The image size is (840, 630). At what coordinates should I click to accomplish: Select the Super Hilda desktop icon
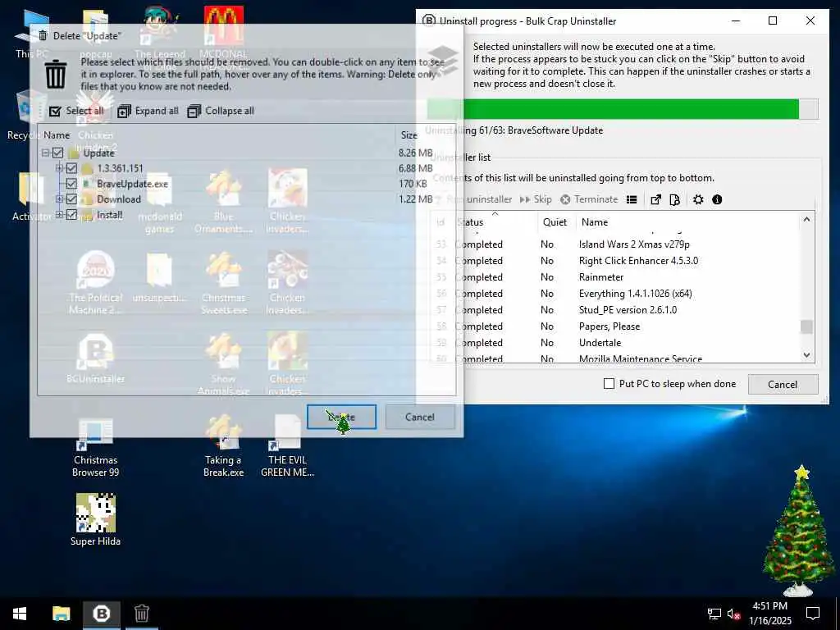(95, 519)
